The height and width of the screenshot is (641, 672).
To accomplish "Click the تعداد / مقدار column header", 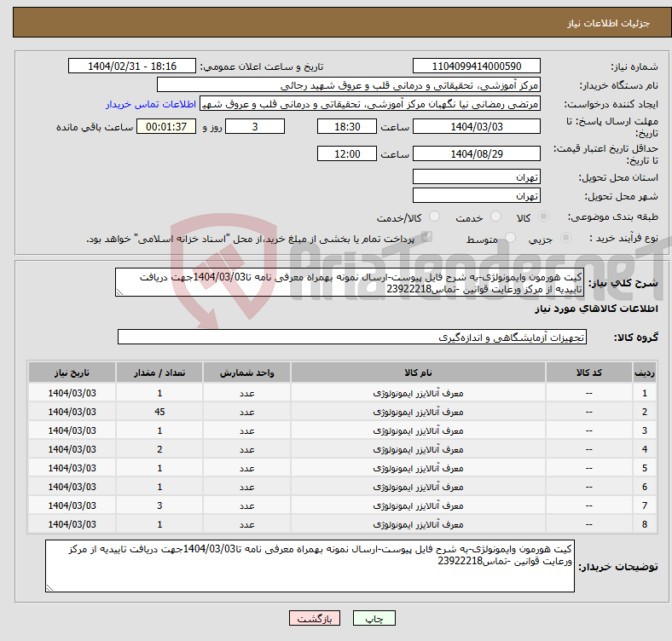I will pyautogui.click(x=159, y=373).
